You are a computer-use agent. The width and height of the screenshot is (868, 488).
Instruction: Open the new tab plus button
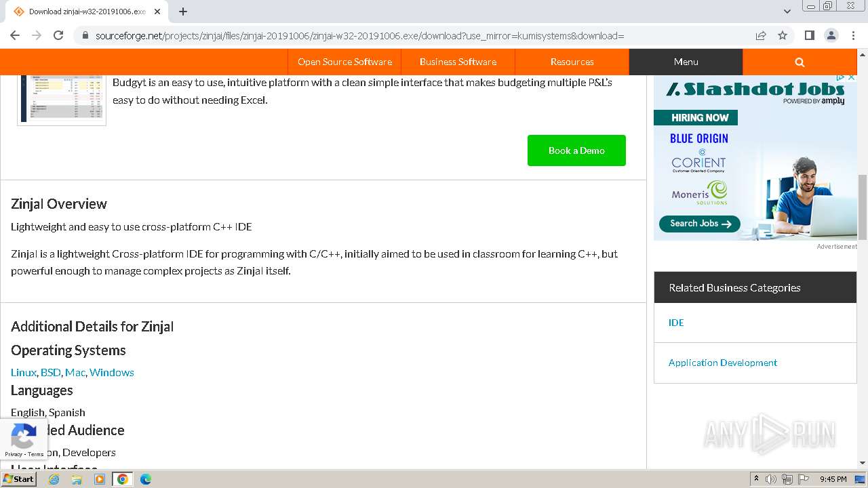coord(183,12)
